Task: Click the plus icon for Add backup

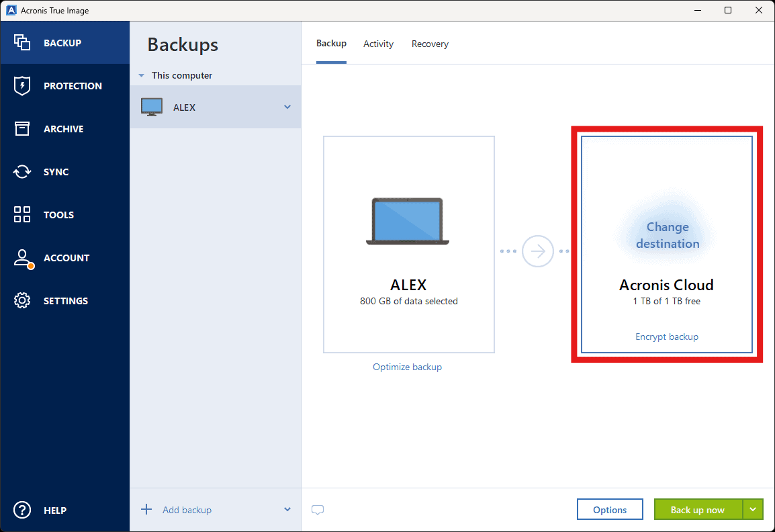Action: point(146,509)
